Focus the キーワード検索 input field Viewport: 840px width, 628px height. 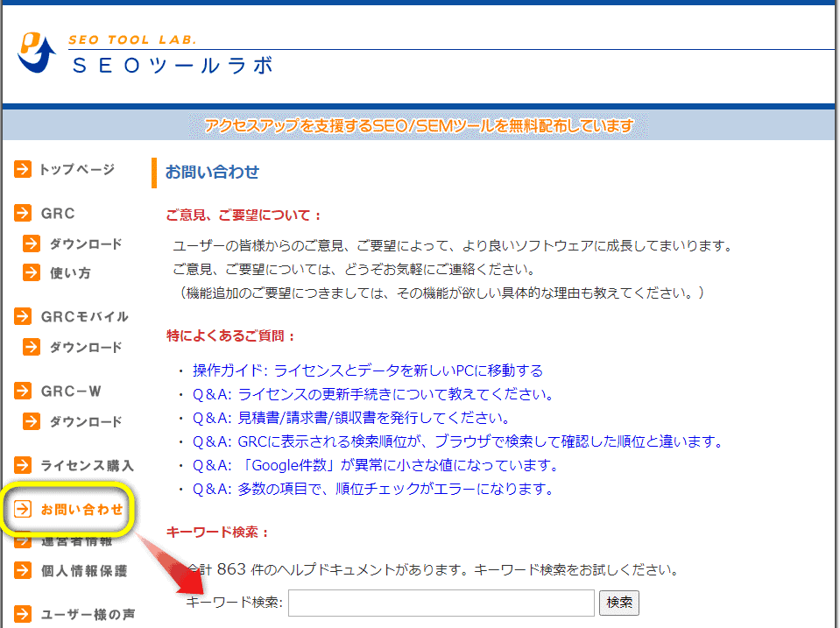(441, 603)
